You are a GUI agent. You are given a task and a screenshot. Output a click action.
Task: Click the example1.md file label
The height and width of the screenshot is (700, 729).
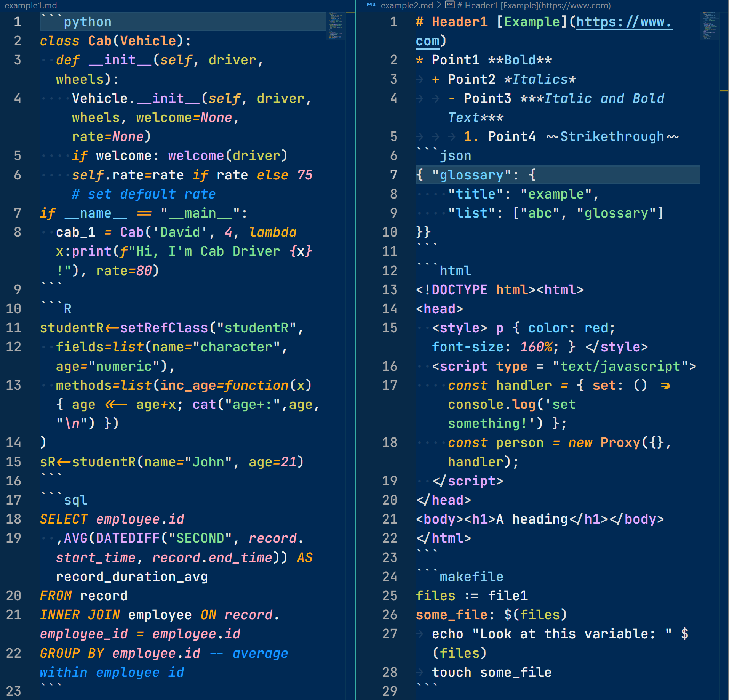point(31,5)
